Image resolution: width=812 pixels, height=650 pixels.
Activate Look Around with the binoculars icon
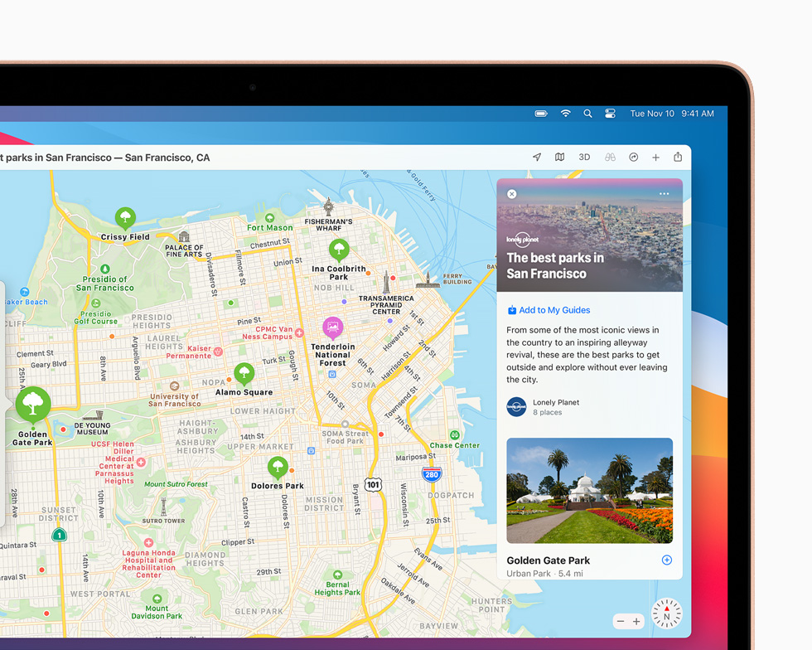point(609,157)
